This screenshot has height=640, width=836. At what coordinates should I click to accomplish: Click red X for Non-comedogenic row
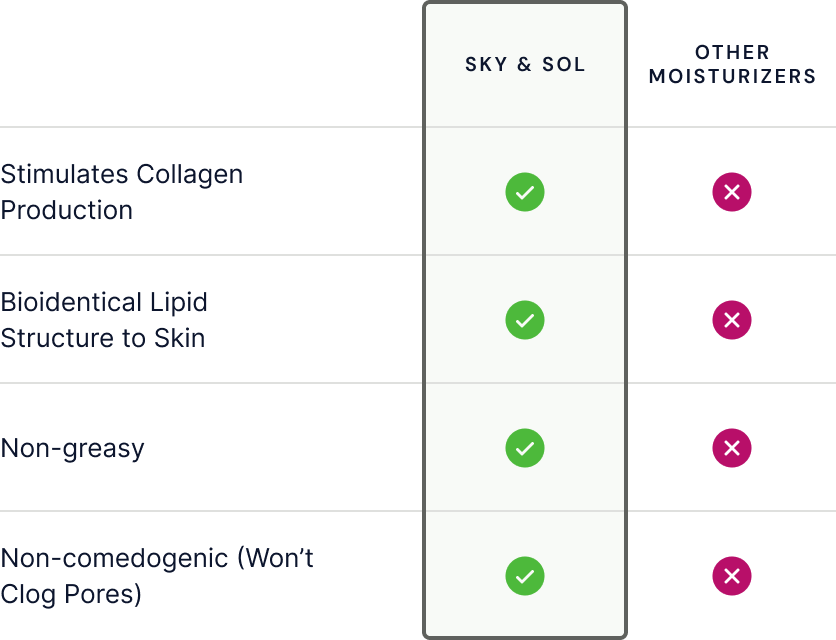pyautogui.click(x=732, y=576)
